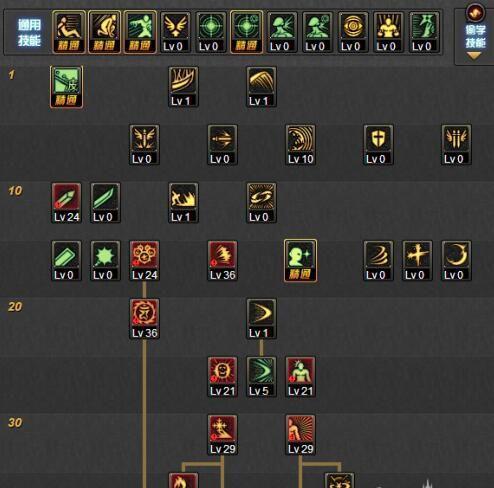This screenshot has width=494, height=488.
Task: Select the mastered green head sparkle skill
Action: tap(300, 261)
